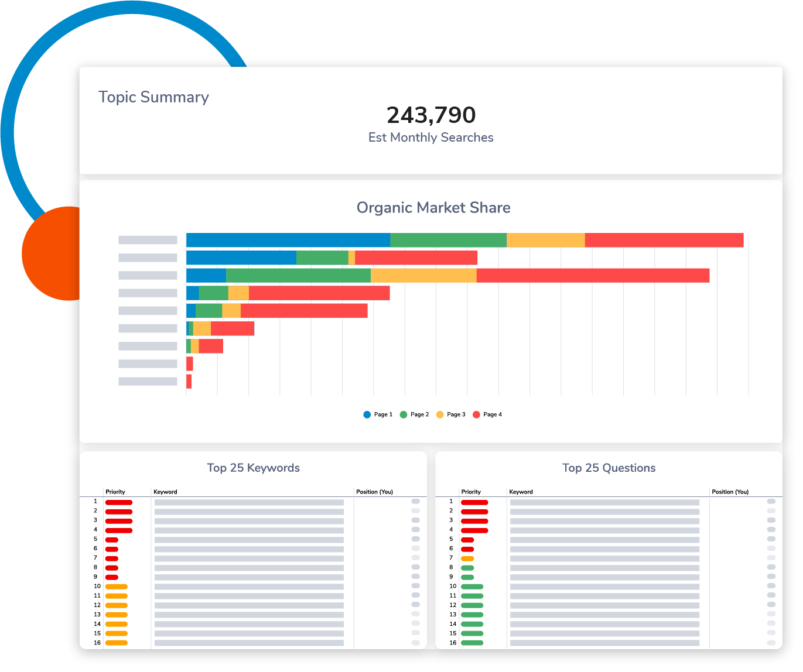Click red Page 4 segment of top chart bar
The height and width of the screenshot is (672, 803).
click(x=664, y=240)
